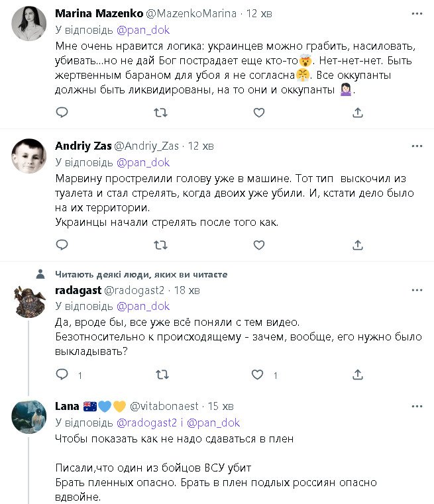This screenshot has height=504, width=434.
Task: Like Andriy Zas's tweet
Action: click(x=258, y=245)
